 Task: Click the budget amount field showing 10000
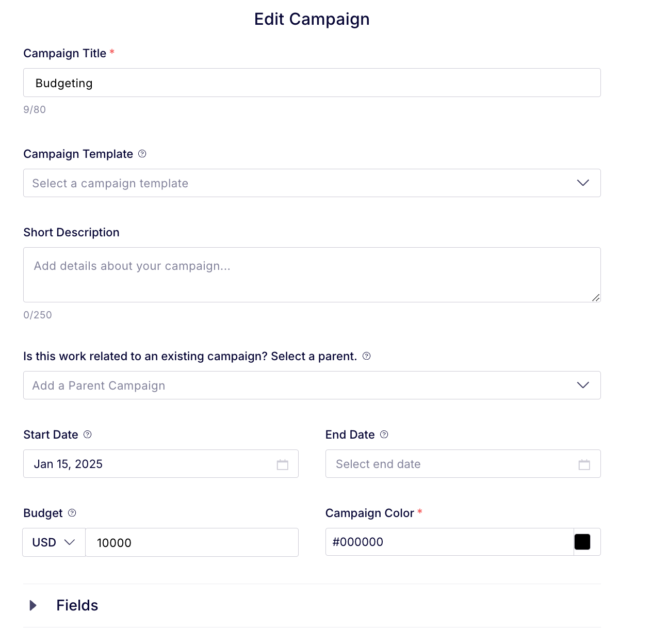[x=192, y=542]
